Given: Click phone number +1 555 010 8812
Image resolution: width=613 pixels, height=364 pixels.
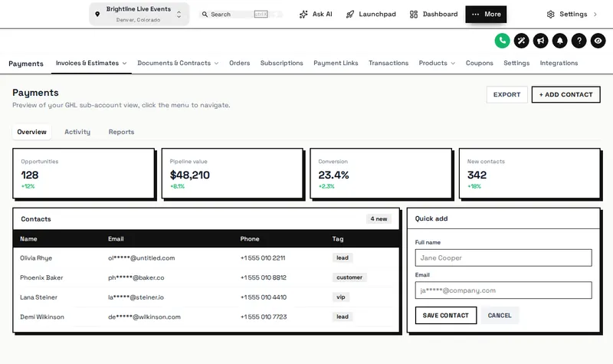Looking at the screenshot, I should 264,277.
